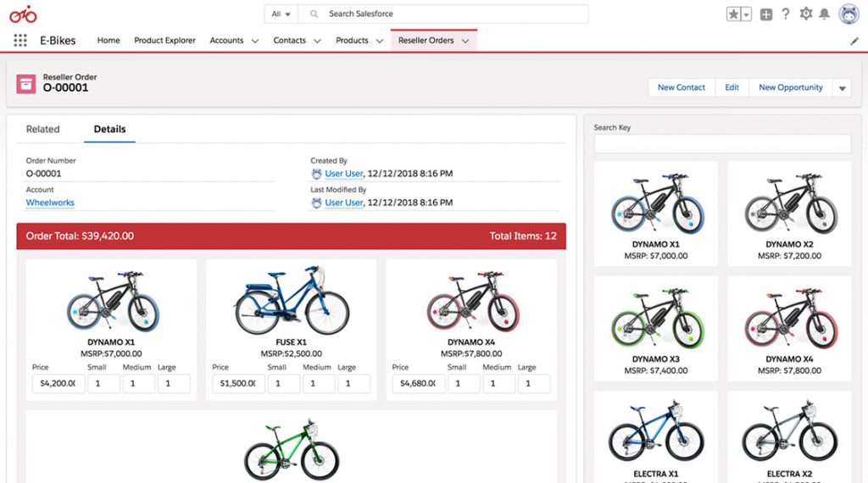The width and height of the screenshot is (868, 483).
Task: Open the Notifications bell icon
Action: tap(824, 14)
